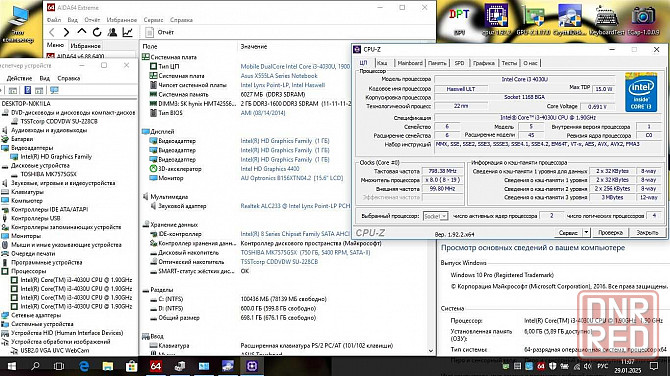Viewport: 670px width, 376px height.
Task: Open KeyboardTest desktop shortcut icon
Action: (607, 20)
